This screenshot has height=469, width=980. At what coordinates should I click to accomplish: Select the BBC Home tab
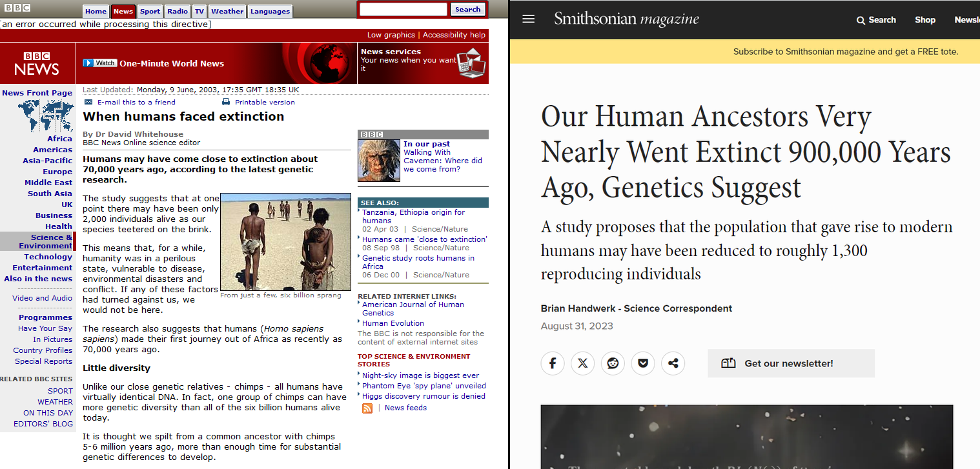click(x=96, y=11)
